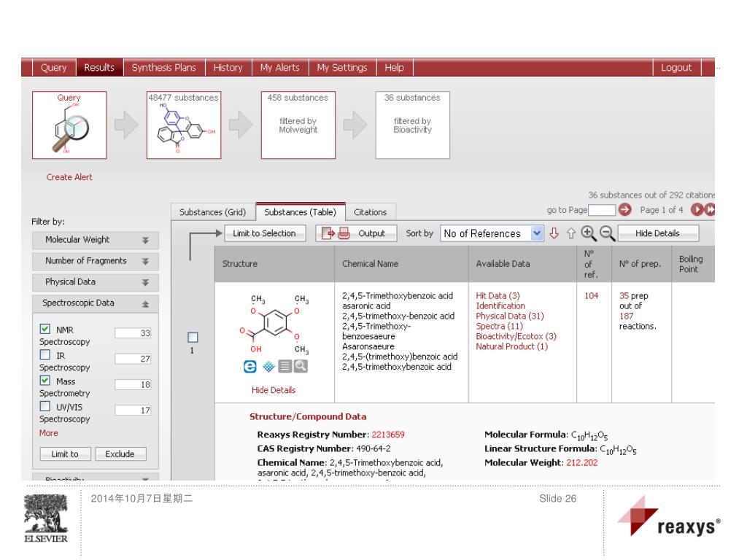This screenshot has width=747, height=560.
Task: Open the Identification link
Action: tap(500, 306)
